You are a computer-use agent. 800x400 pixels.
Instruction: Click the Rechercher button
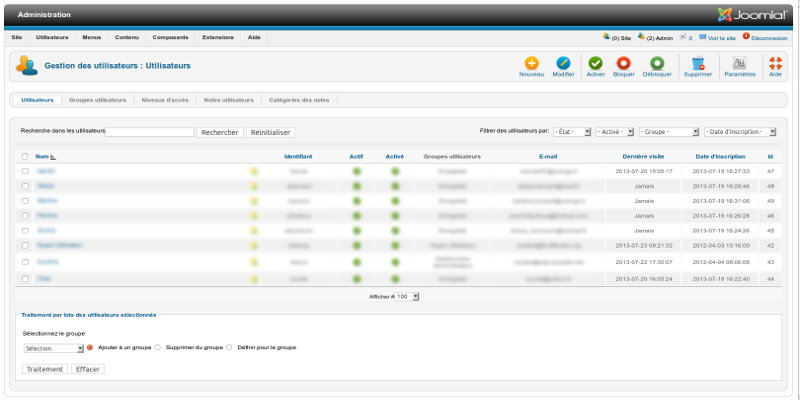click(220, 133)
